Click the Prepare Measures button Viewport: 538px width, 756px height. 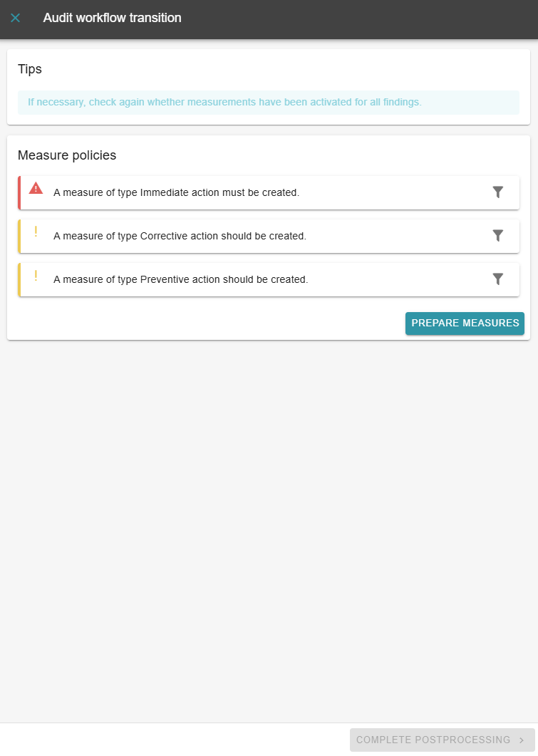pyautogui.click(x=465, y=323)
